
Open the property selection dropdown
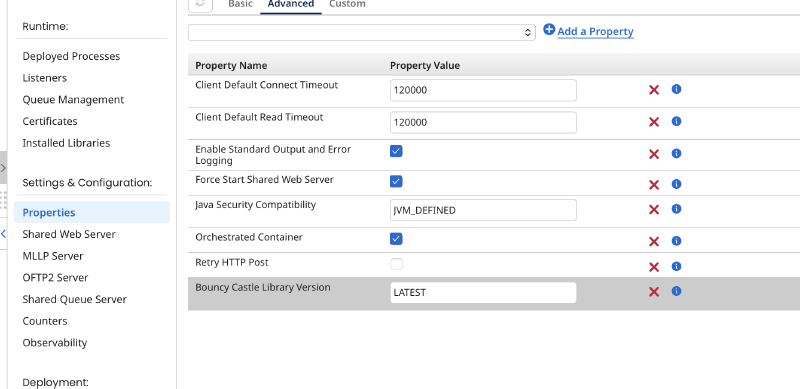tap(362, 33)
